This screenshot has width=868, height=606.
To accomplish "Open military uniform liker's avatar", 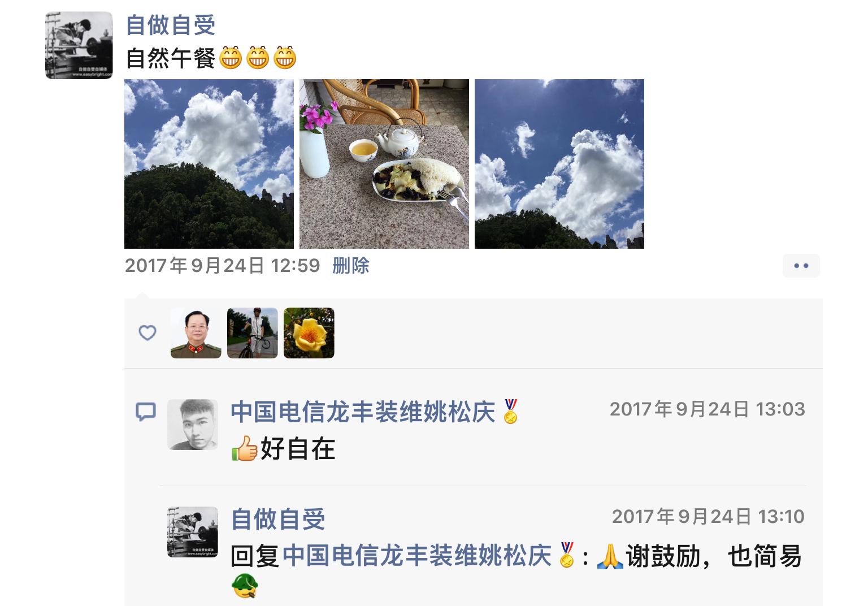I will point(196,333).
